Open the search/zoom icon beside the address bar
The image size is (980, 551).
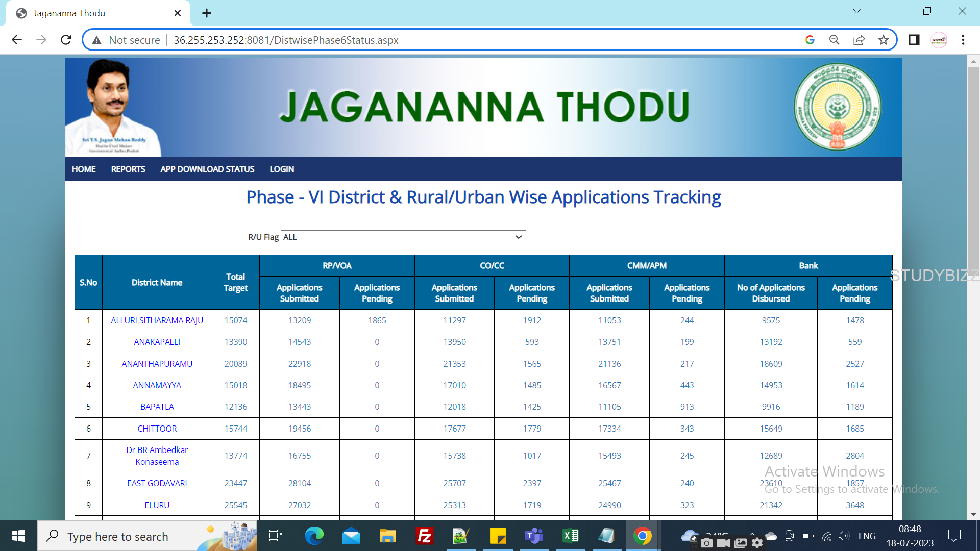pyautogui.click(x=835, y=40)
